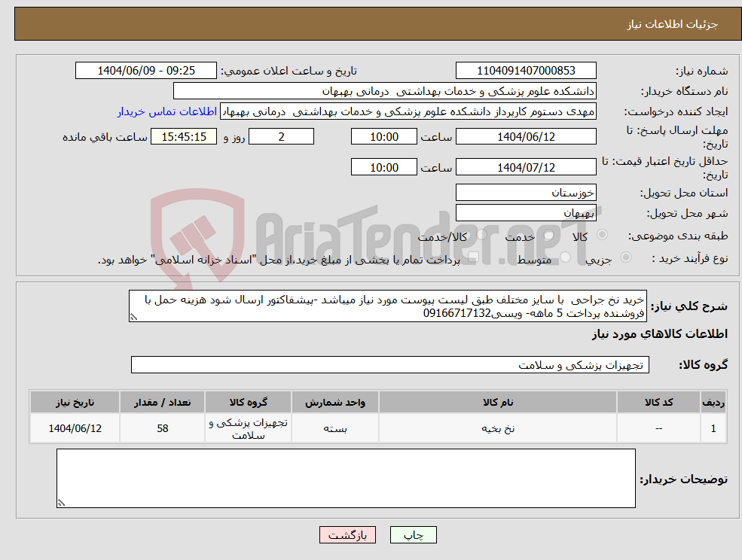Click the چاپ button
Screen dimensions: 742x560
point(411,534)
